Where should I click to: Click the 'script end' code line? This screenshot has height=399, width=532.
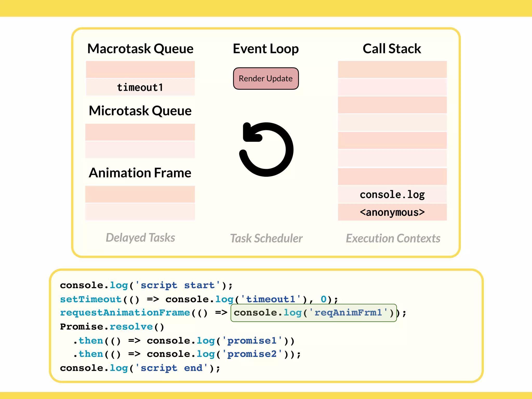(x=140, y=368)
